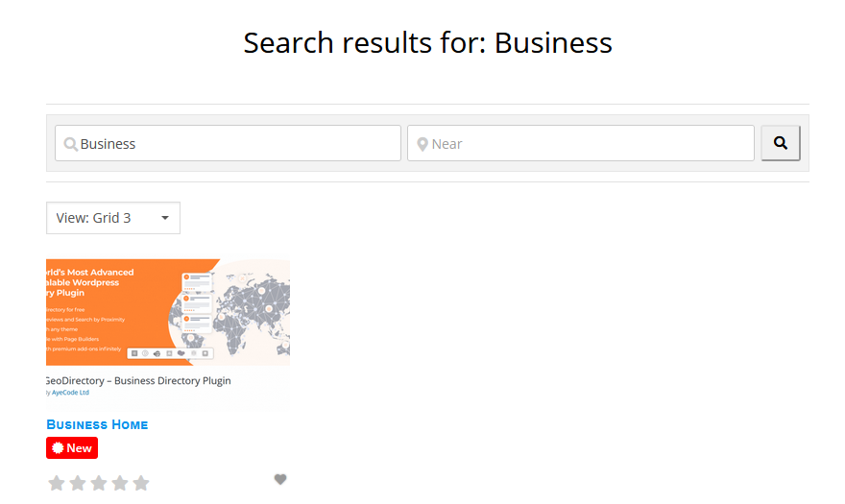Viewport: 845px width, 504px height.
Task: Open the View: Grid 3 dropdown
Action: pyautogui.click(x=112, y=218)
